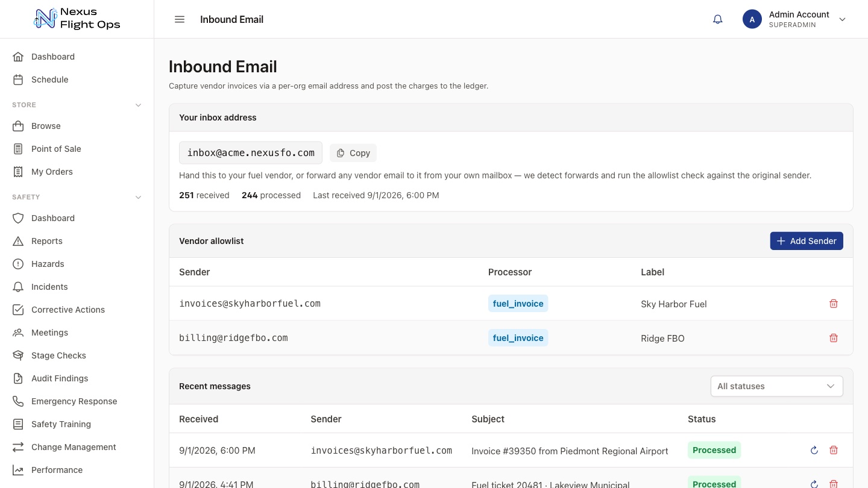Click the Schedule calendar icon
The width and height of the screenshot is (868, 488).
tap(18, 80)
